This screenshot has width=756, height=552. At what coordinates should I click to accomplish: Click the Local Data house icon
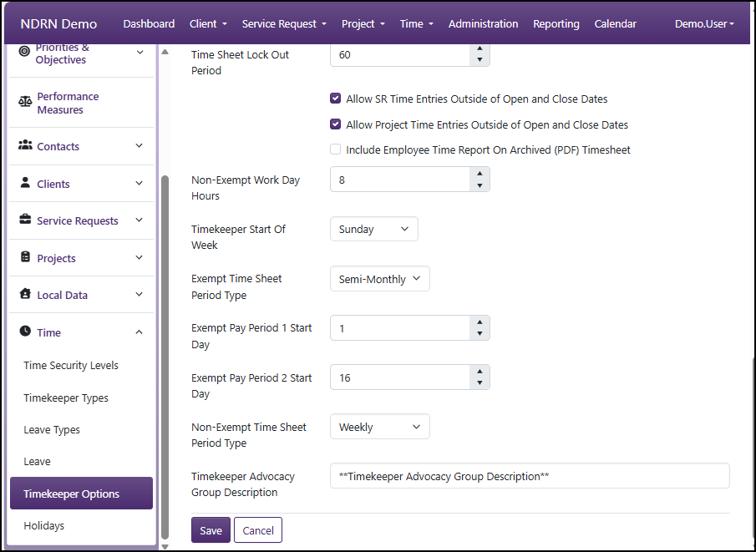point(25,294)
